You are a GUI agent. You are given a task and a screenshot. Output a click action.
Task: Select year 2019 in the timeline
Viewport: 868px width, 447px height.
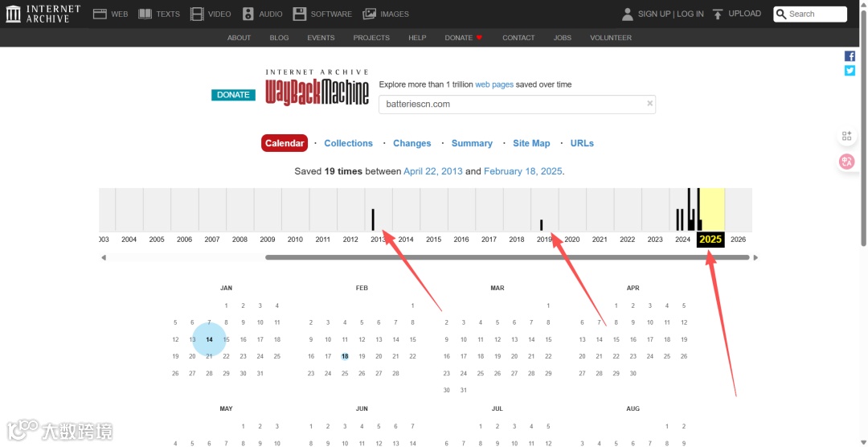[x=544, y=240]
